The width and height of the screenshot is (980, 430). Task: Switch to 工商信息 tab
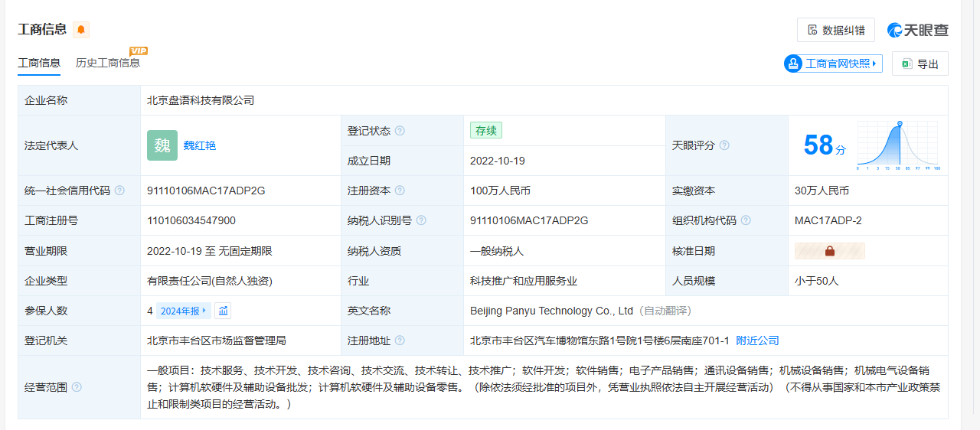(x=39, y=63)
